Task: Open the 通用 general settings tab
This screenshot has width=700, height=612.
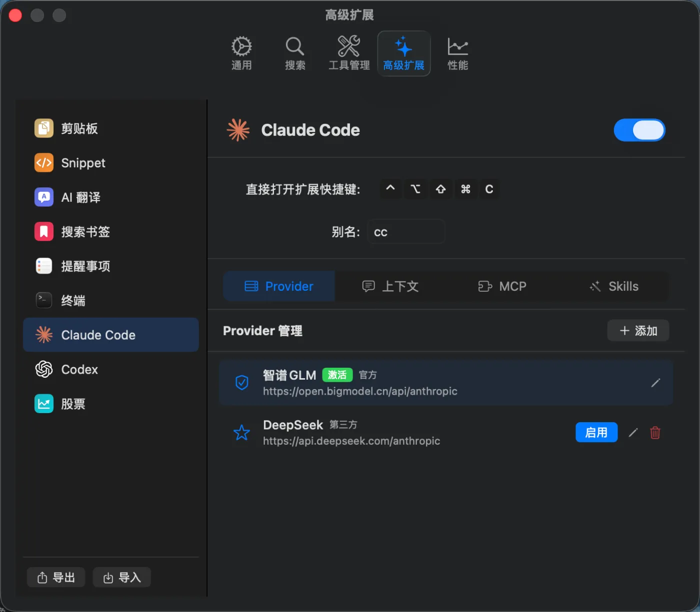Action: pos(241,53)
